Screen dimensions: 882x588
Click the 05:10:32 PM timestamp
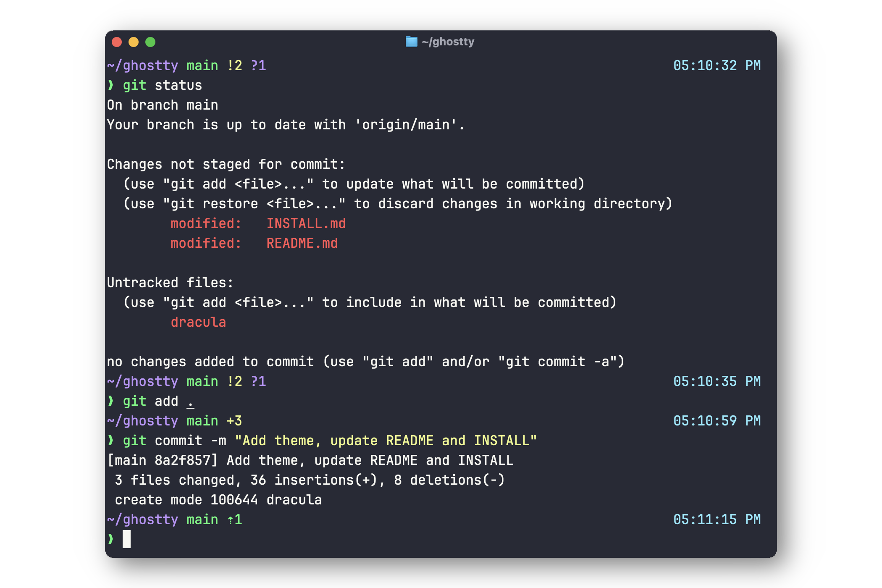[717, 66]
